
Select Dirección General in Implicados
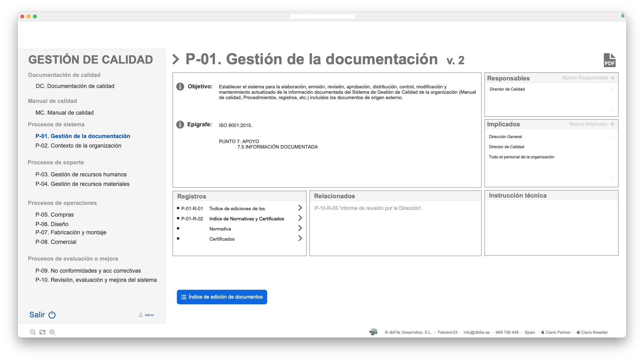click(505, 137)
